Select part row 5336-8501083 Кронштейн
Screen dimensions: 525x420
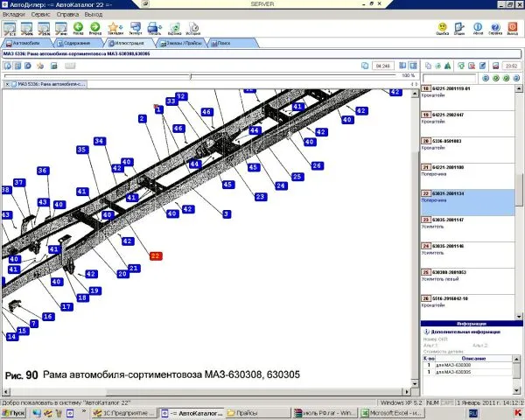pos(468,150)
